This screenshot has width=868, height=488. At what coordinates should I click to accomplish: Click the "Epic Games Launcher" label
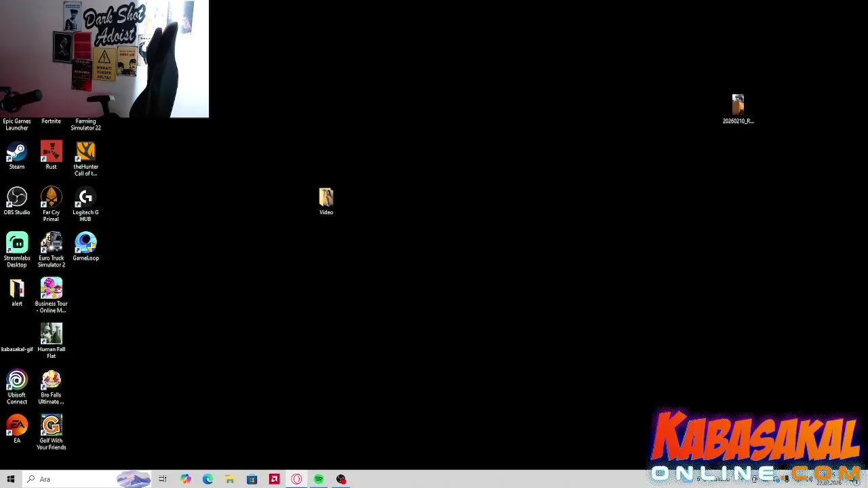pos(17,125)
